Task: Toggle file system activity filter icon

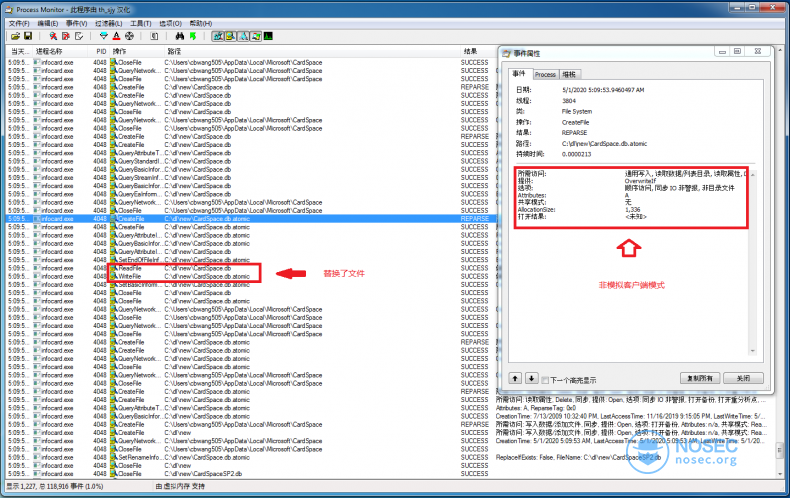Action: [x=231, y=36]
